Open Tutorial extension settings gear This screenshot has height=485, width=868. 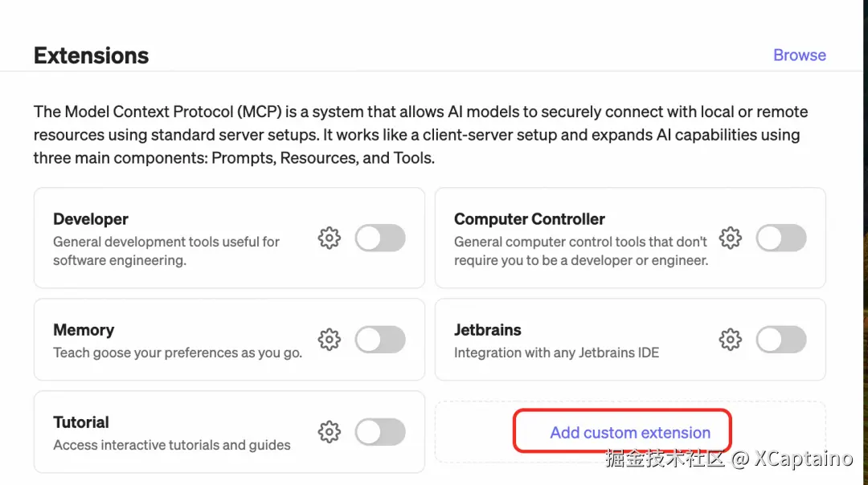[x=330, y=432]
